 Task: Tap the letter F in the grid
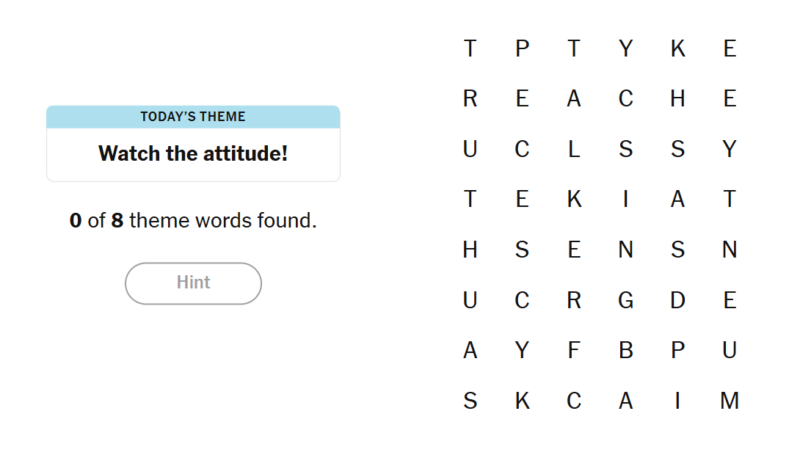(x=574, y=351)
